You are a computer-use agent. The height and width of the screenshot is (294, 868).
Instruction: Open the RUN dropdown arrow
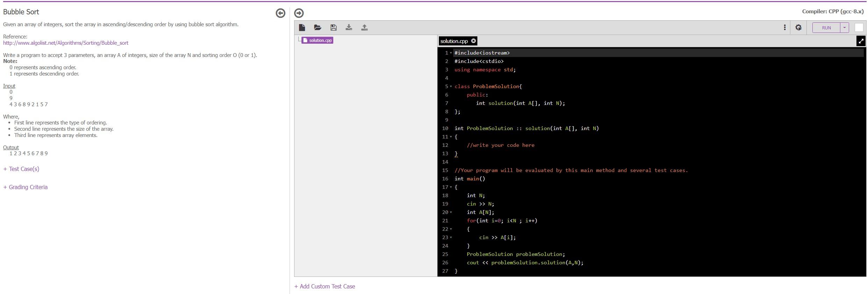(845, 28)
